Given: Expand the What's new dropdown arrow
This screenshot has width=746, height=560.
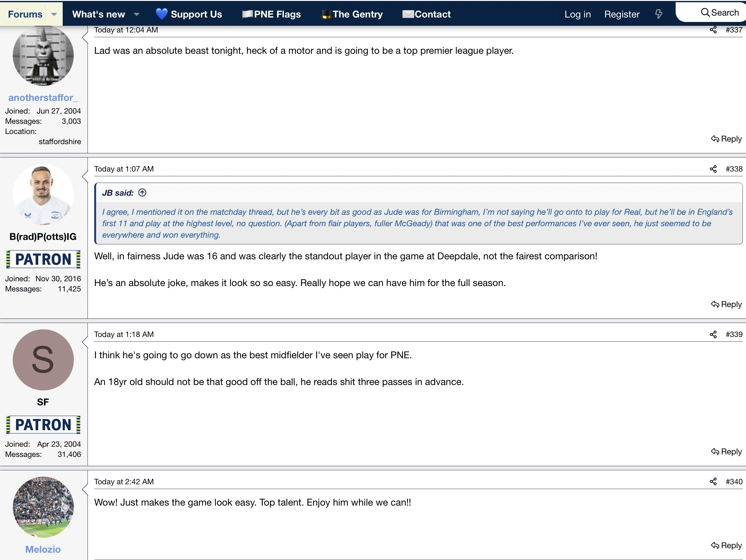Looking at the screenshot, I should pos(137,15).
